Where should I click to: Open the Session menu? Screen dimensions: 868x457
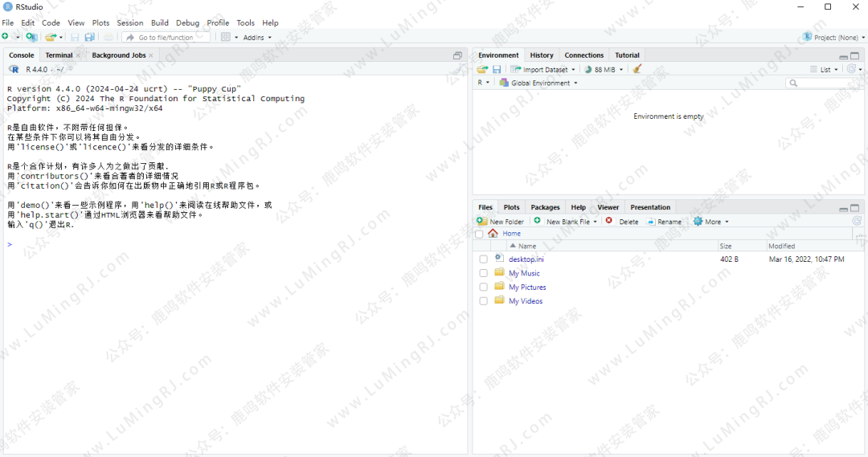(130, 22)
